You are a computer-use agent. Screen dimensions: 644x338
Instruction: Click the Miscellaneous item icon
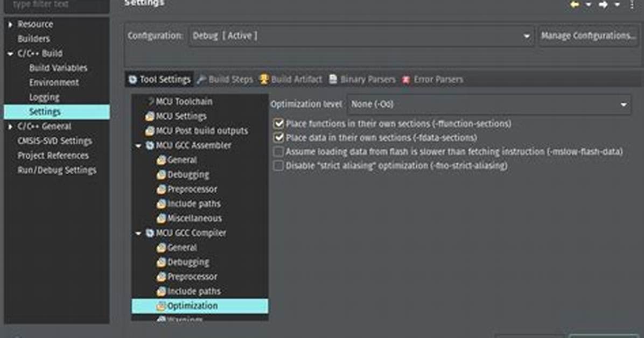pos(162,219)
